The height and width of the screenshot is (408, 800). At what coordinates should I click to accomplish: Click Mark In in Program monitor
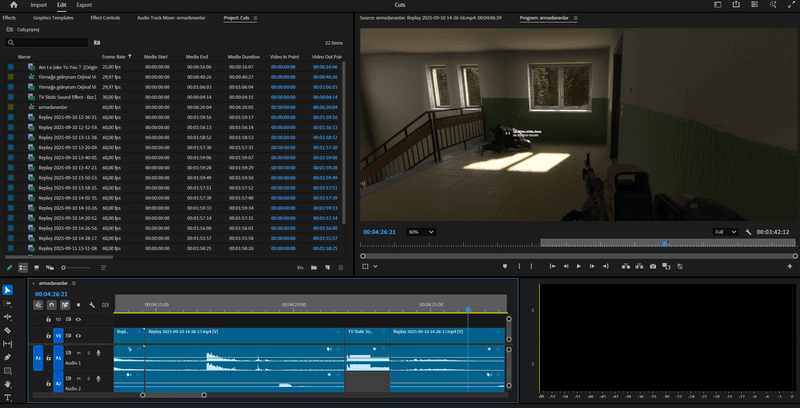pyautogui.click(x=519, y=266)
